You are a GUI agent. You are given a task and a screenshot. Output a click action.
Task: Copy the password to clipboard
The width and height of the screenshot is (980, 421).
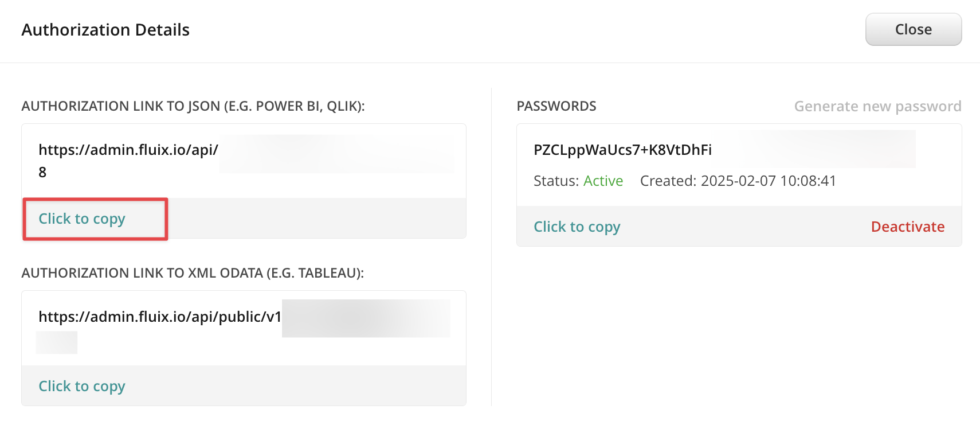click(x=577, y=227)
